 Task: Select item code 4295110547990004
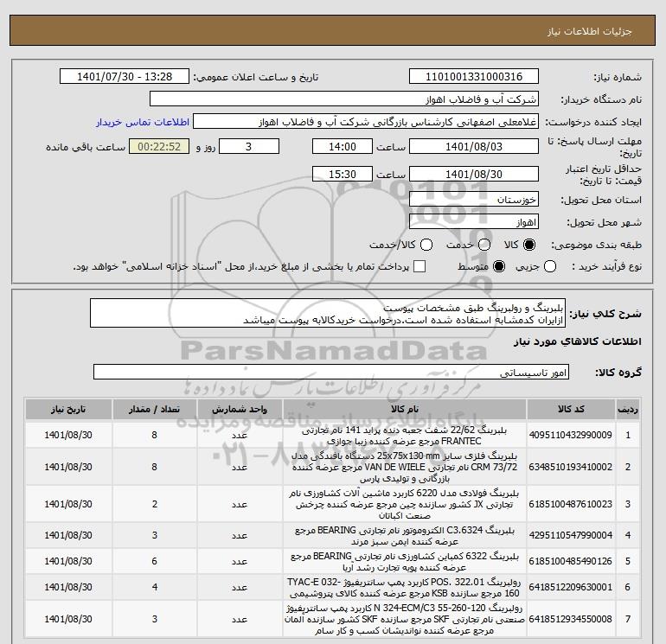(x=571, y=535)
